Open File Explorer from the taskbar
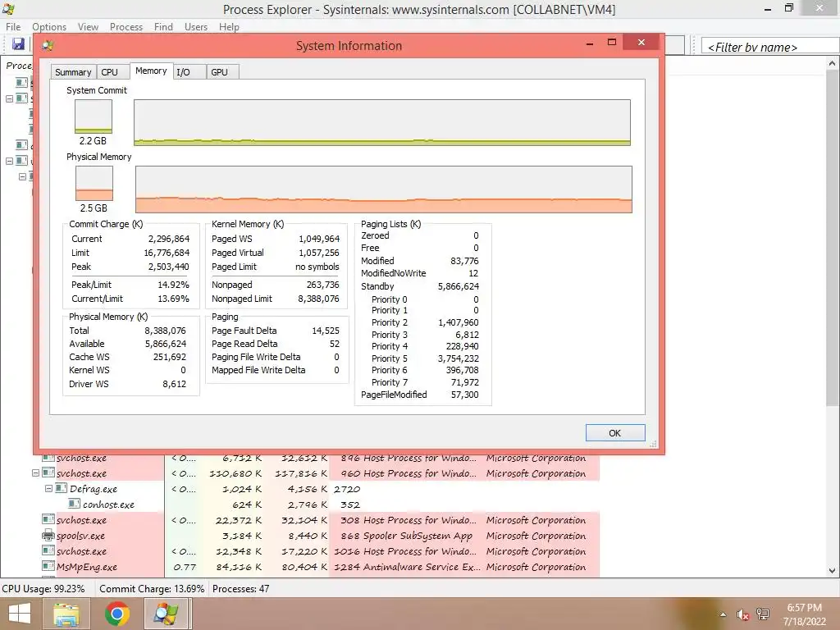The height and width of the screenshot is (630, 840). coord(67,614)
